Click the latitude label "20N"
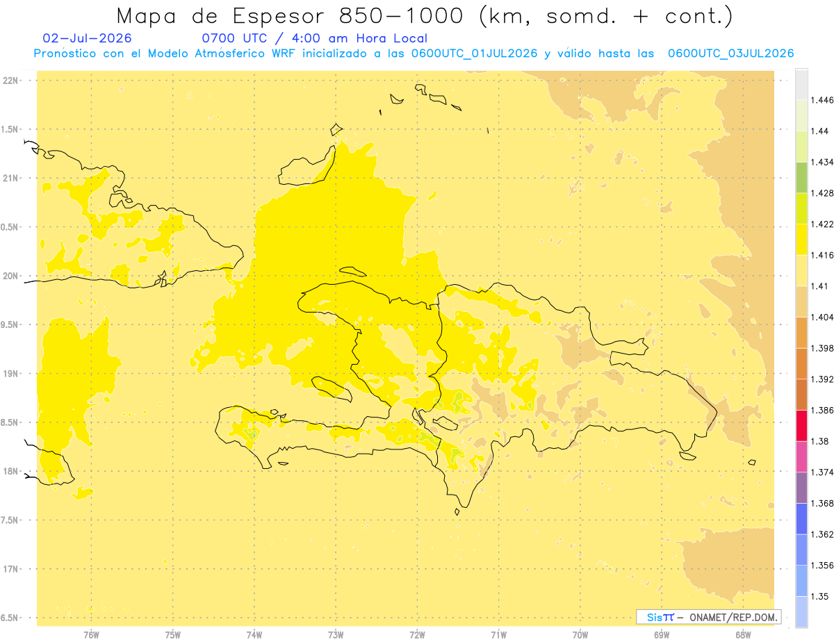The image size is (834, 644). click(10, 276)
